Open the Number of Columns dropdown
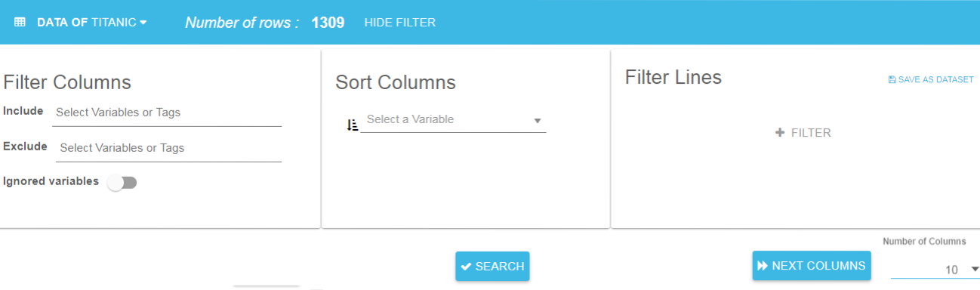This screenshot has width=980, height=290. [x=935, y=269]
